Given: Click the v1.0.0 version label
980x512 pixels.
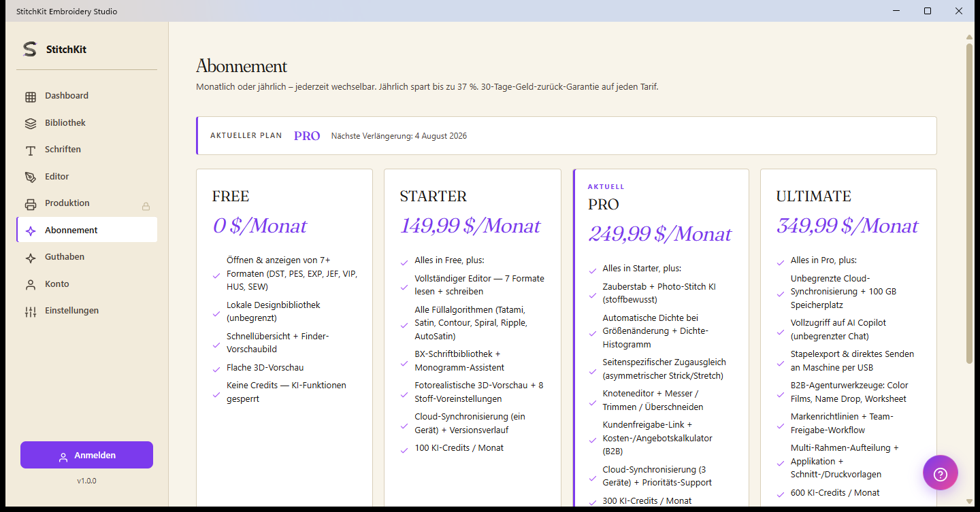Looking at the screenshot, I should 86,481.
